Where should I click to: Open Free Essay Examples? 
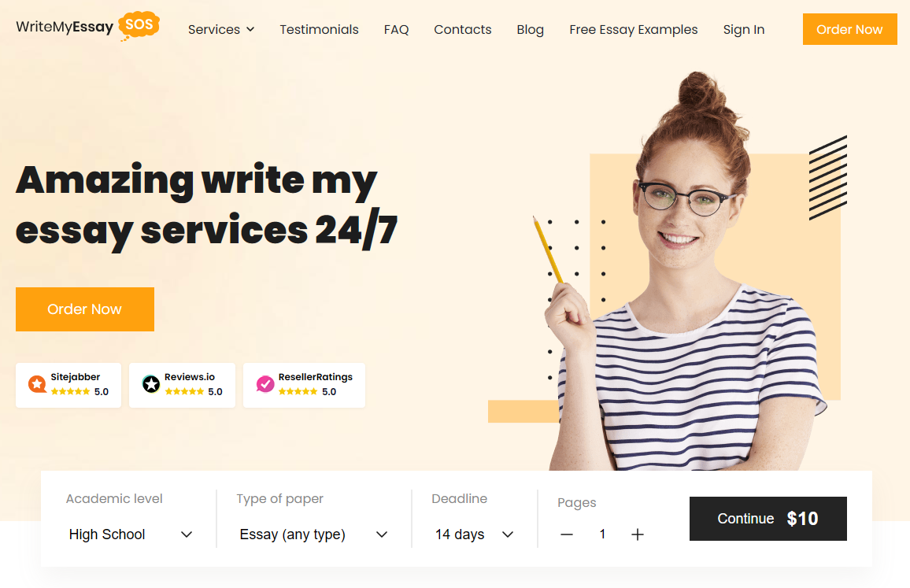click(634, 30)
